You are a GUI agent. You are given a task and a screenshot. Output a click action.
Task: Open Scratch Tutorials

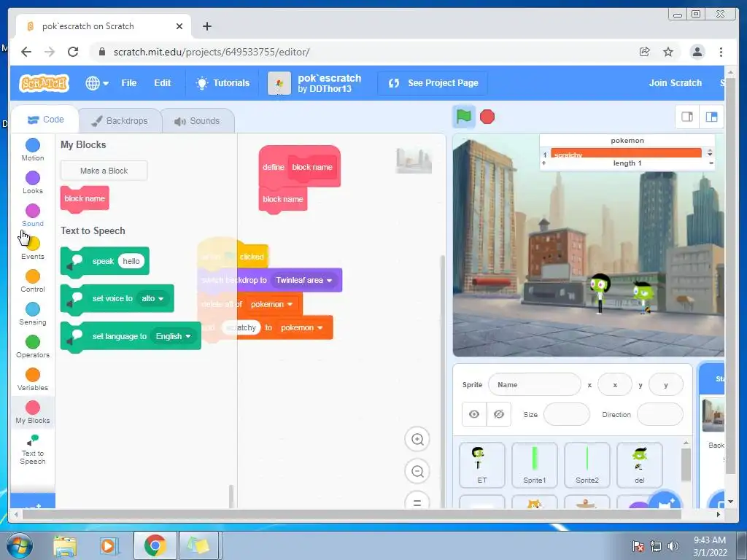(x=222, y=83)
